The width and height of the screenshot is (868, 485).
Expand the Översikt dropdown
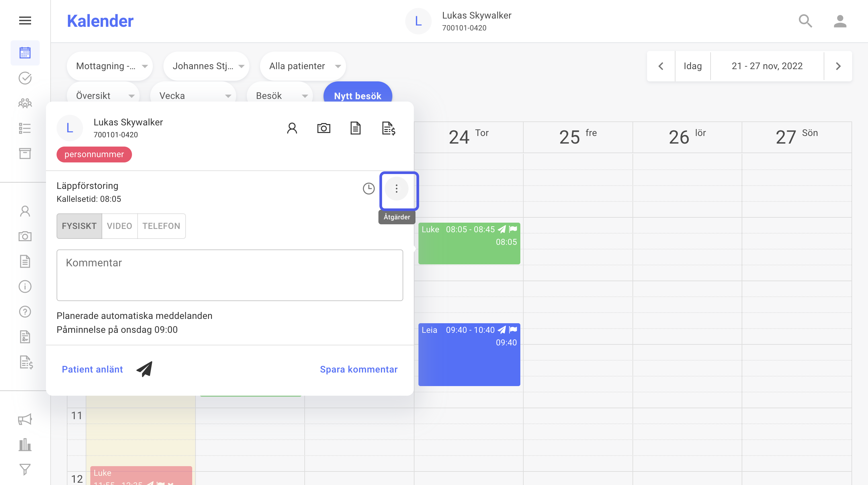103,96
